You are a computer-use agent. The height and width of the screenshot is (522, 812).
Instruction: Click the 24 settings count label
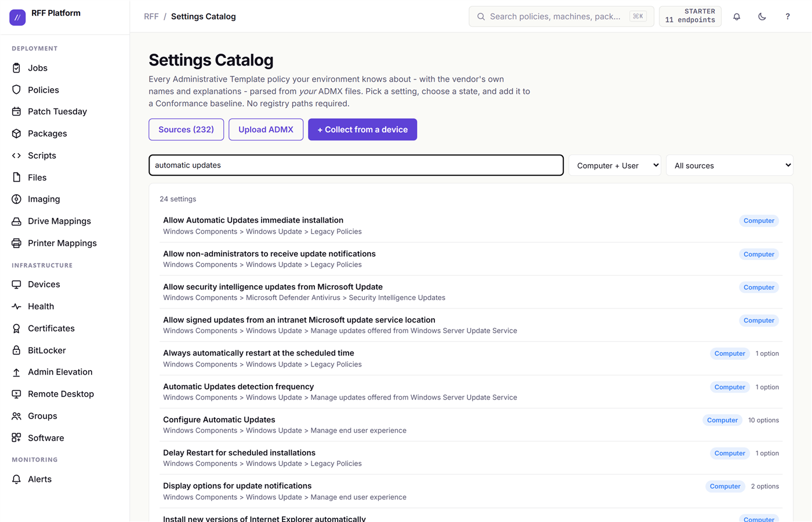tap(178, 199)
